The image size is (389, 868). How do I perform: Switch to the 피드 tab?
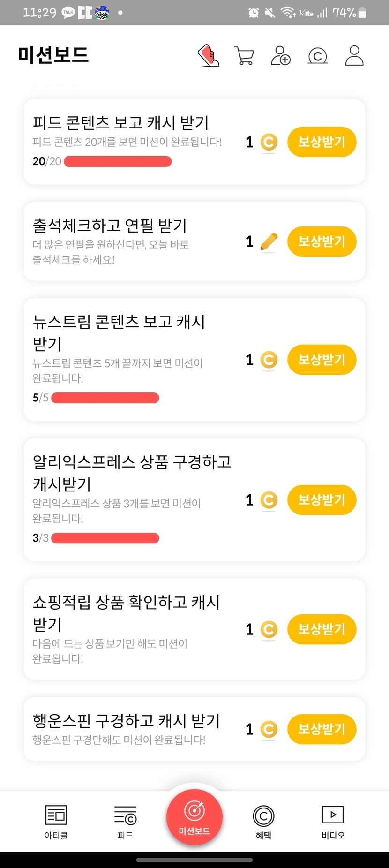click(x=125, y=822)
